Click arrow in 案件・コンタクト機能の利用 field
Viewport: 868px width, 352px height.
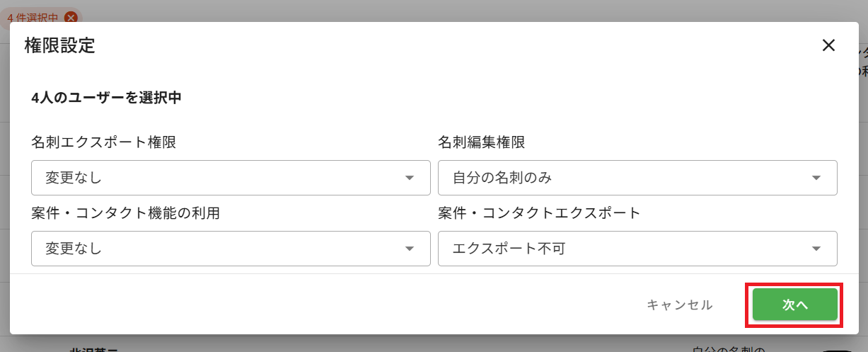pos(410,249)
